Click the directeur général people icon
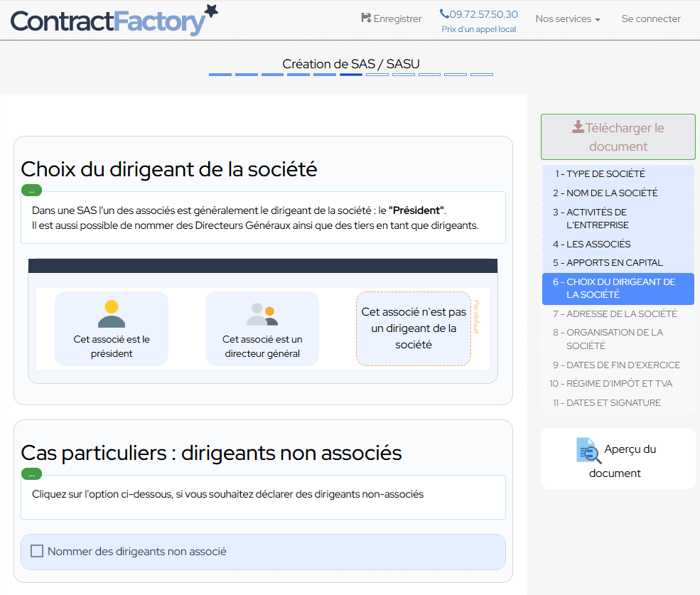700x595 pixels. point(262,313)
